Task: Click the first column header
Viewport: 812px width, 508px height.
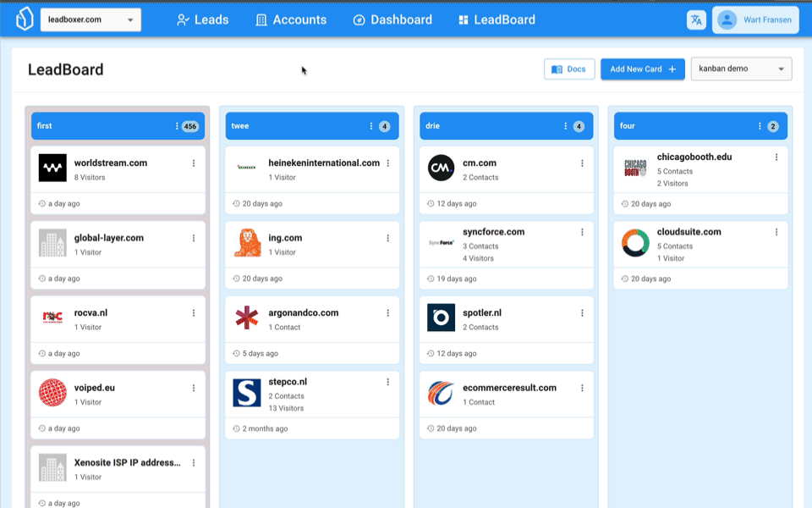Action: coord(118,126)
